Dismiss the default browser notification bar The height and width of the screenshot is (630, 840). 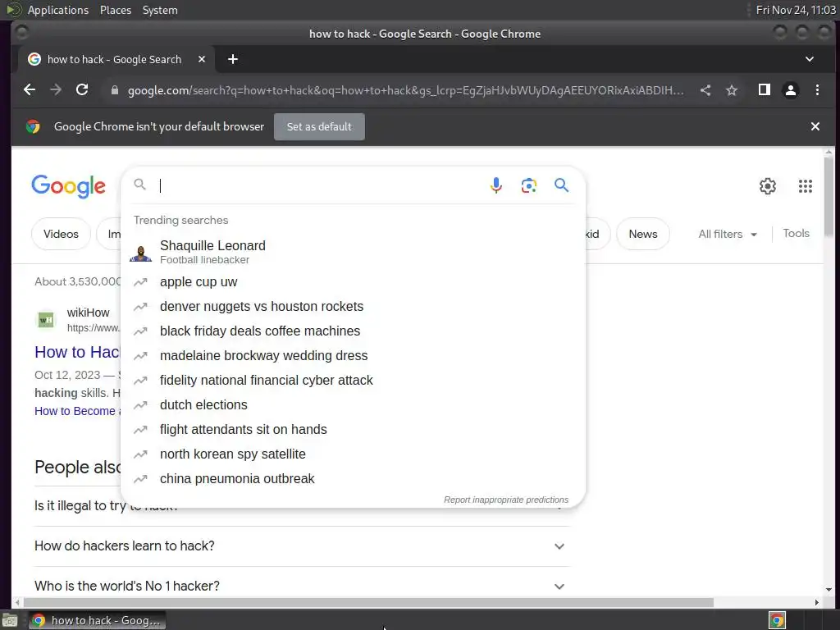coord(815,126)
